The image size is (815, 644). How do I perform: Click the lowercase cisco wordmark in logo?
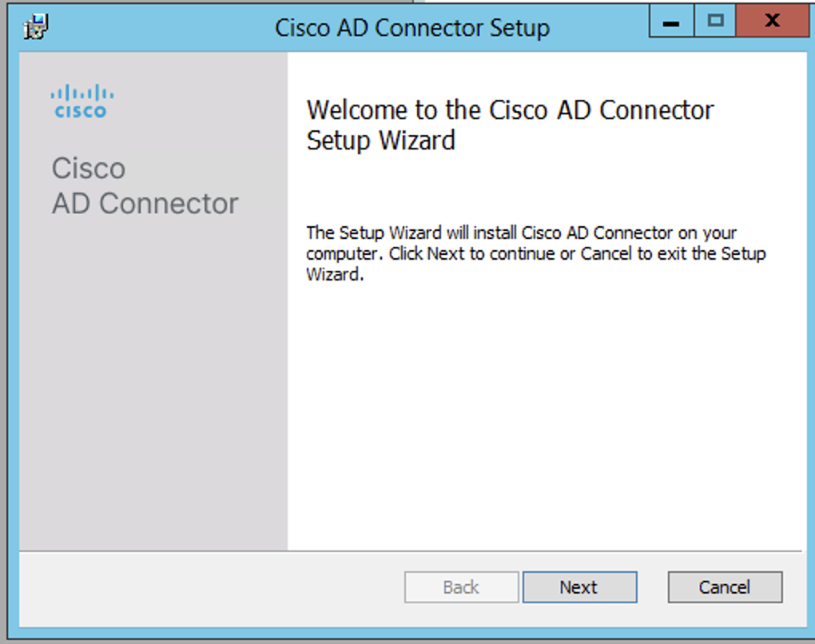81,111
